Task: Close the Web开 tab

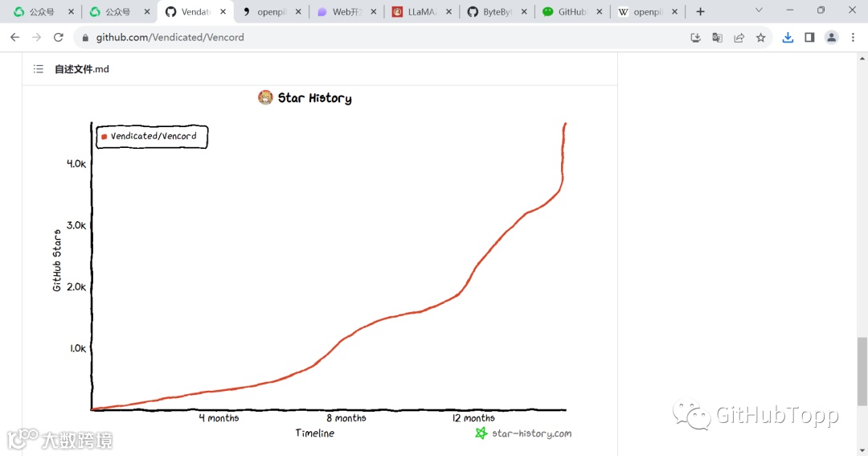Action: pos(373,11)
